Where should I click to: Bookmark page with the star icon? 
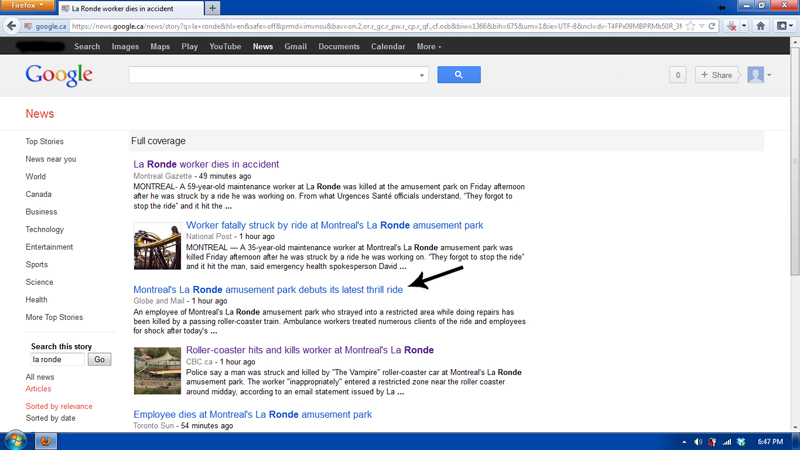tap(690, 26)
